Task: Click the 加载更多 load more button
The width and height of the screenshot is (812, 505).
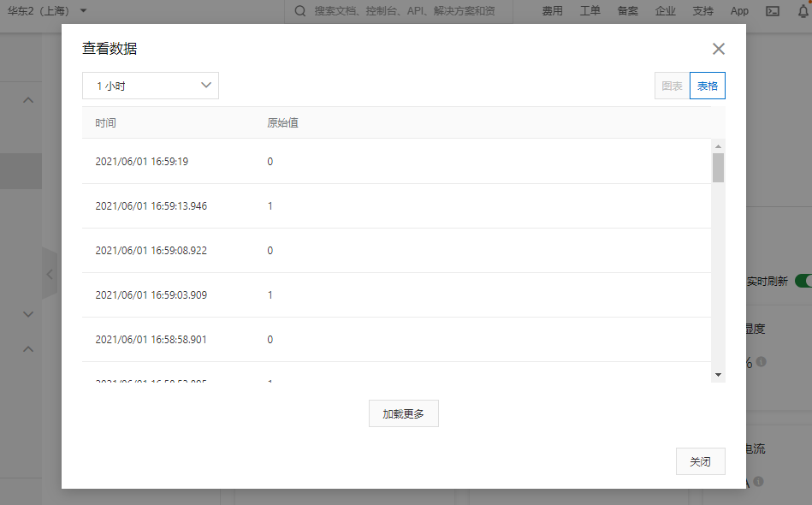Action: 403,413
